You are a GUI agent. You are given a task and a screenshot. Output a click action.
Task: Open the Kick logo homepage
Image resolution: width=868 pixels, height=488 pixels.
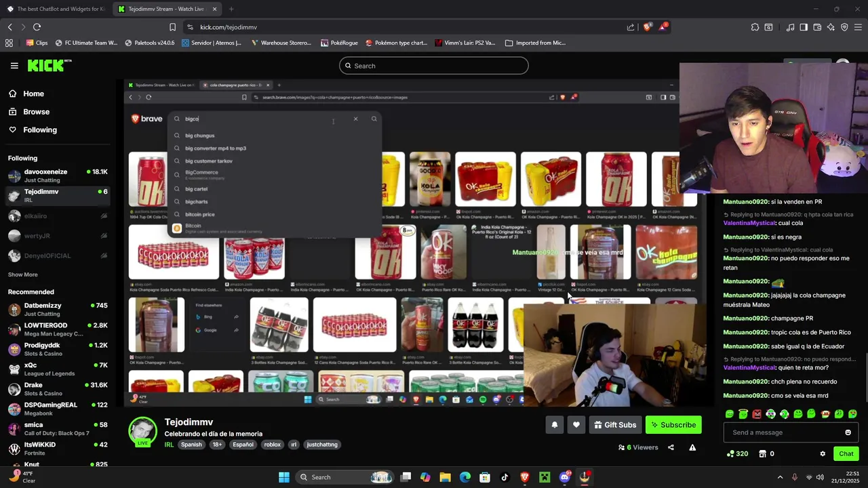(x=50, y=65)
